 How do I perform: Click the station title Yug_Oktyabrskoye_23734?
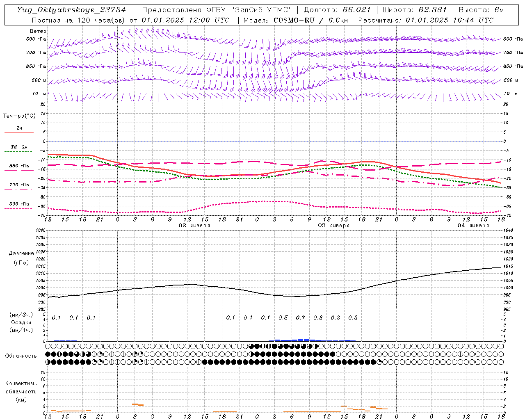click(71, 10)
